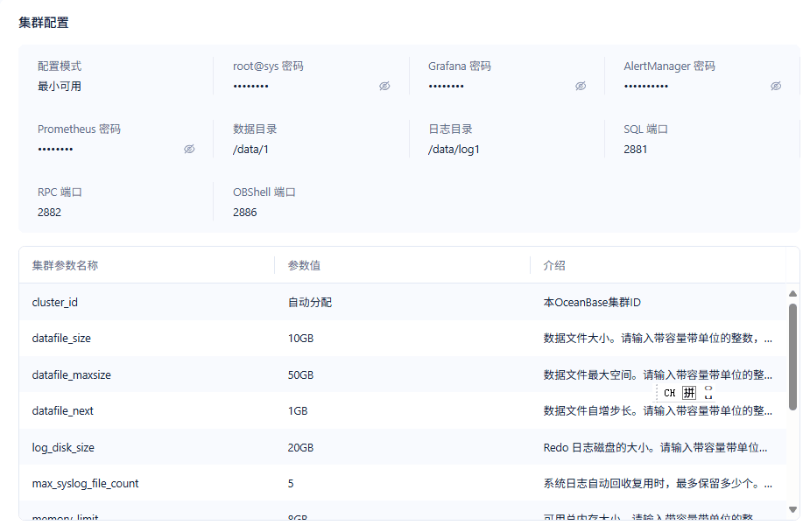Select the datafile_maxsize value 50GB

(x=300, y=375)
